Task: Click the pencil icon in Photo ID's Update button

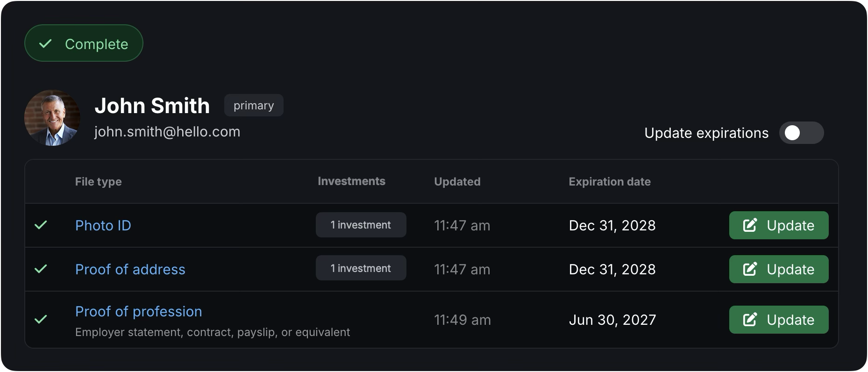Action: tap(750, 225)
